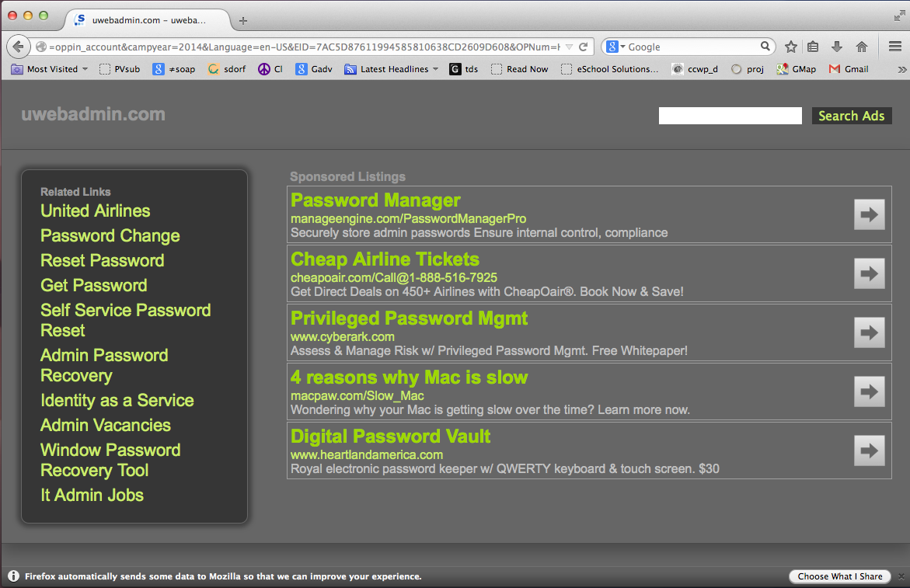Show more bookmarks via the overflow chevron
Screen dimensions: 910x588
coord(901,69)
